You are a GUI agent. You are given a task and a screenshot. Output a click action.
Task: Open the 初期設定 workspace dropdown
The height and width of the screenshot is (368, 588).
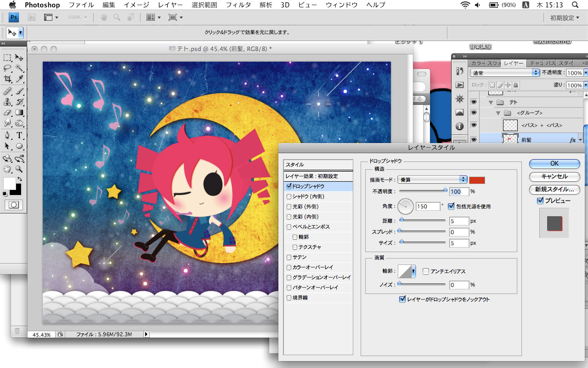point(565,18)
